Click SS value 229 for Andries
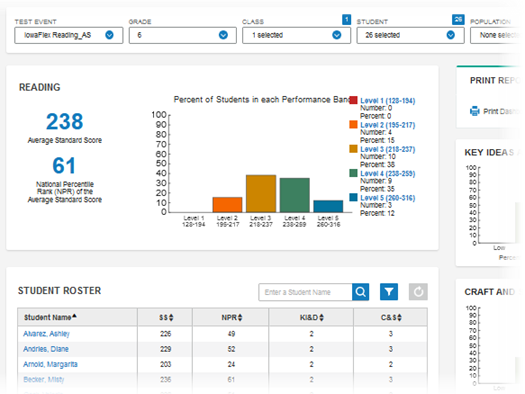Image resolution: width=525 pixels, height=394 pixels. [x=165, y=349]
